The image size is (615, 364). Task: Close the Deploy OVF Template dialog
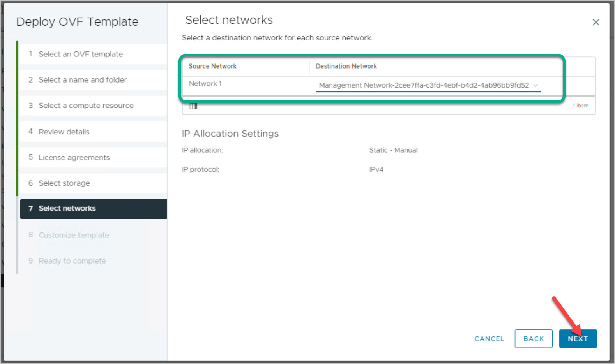[x=596, y=22]
